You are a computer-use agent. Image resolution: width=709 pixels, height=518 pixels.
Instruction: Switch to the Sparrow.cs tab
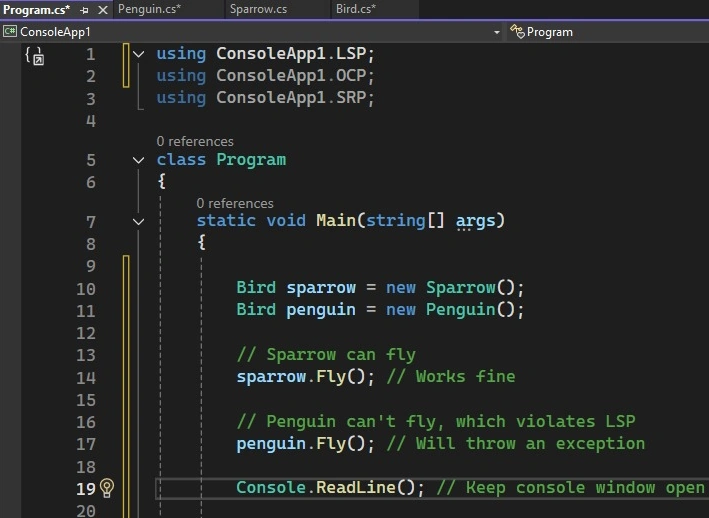click(258, 9)
